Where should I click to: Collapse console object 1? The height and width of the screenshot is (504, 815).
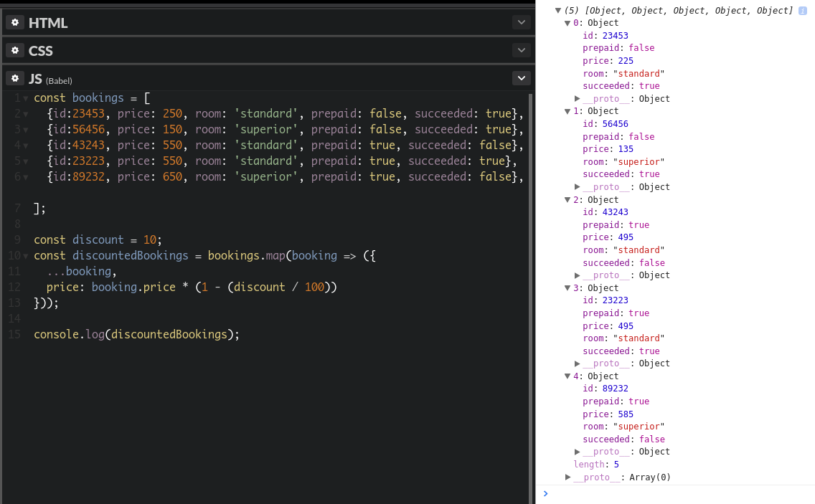(x=567, y=111)
